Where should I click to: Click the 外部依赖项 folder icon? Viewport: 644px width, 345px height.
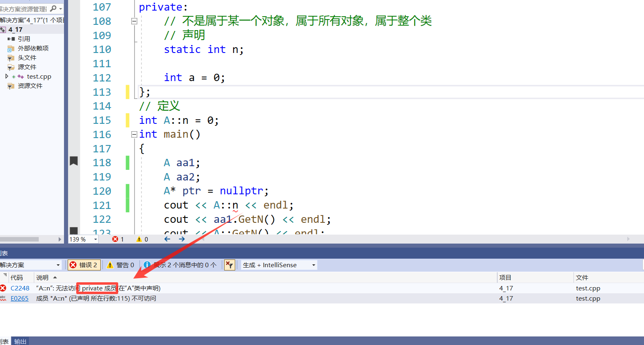(11, 48)
